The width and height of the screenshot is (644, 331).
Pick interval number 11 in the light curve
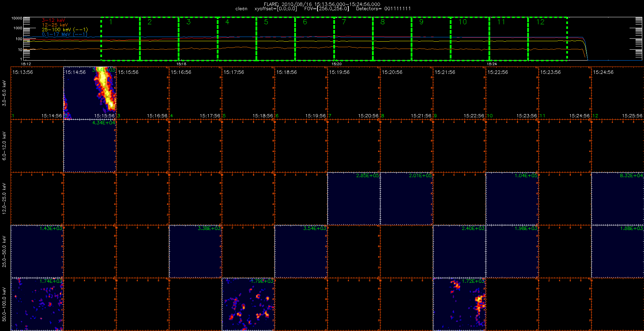point(509,39)
